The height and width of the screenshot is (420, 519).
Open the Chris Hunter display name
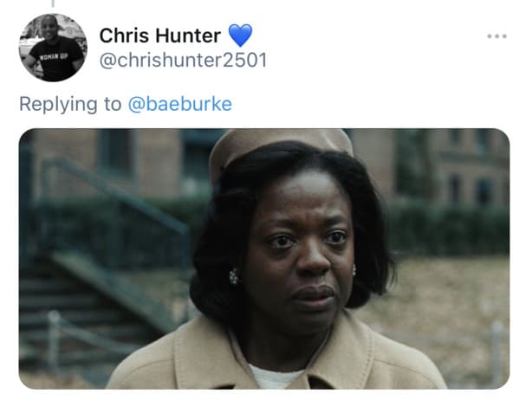[160, 36]
